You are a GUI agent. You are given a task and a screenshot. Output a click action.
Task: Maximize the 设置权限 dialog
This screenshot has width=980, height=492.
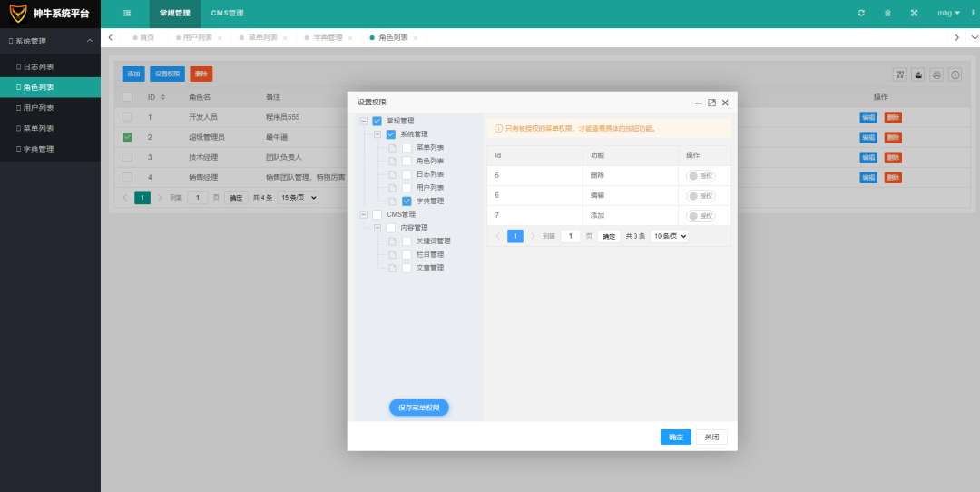(711, 103)
